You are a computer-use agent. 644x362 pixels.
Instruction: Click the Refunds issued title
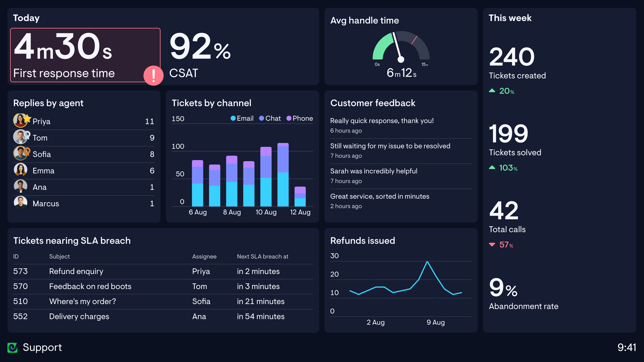pos(363,241)
